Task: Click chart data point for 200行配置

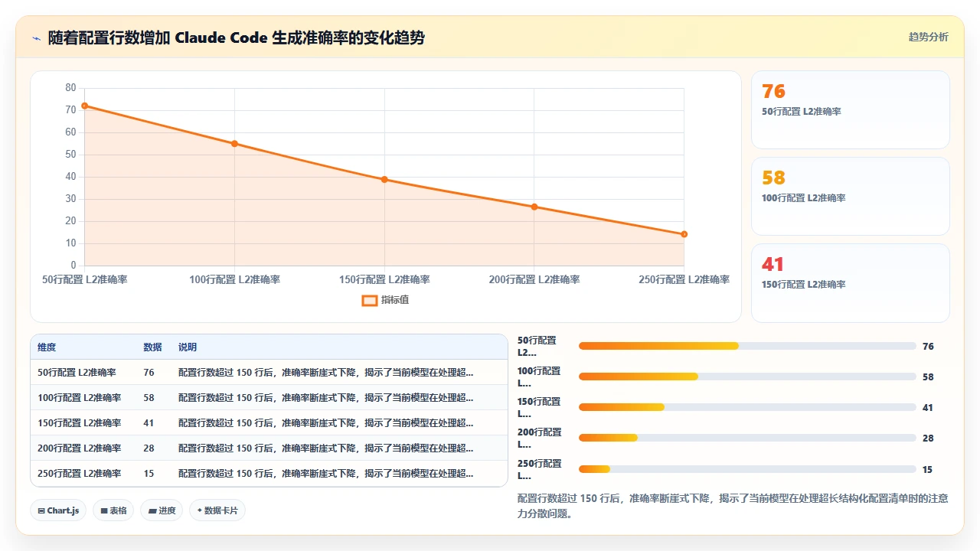Action: 534,207
